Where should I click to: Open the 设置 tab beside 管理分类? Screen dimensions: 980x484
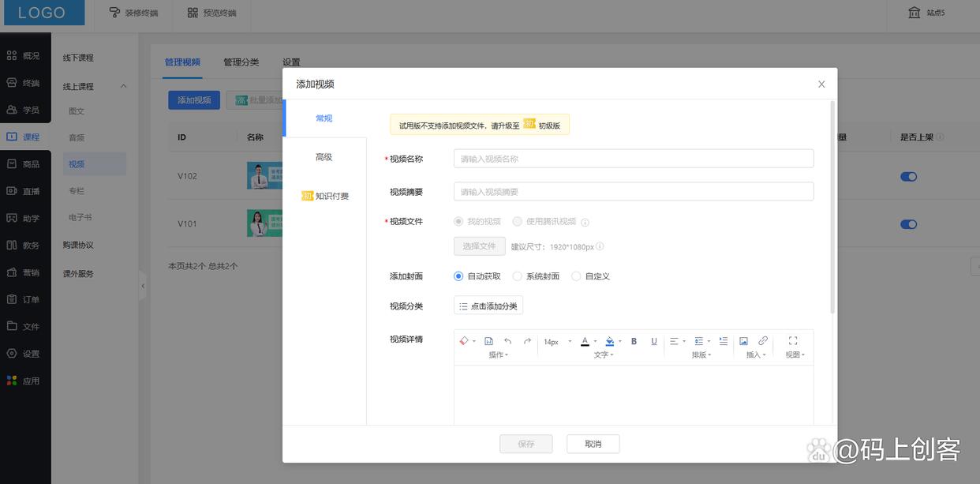point(291,62)
